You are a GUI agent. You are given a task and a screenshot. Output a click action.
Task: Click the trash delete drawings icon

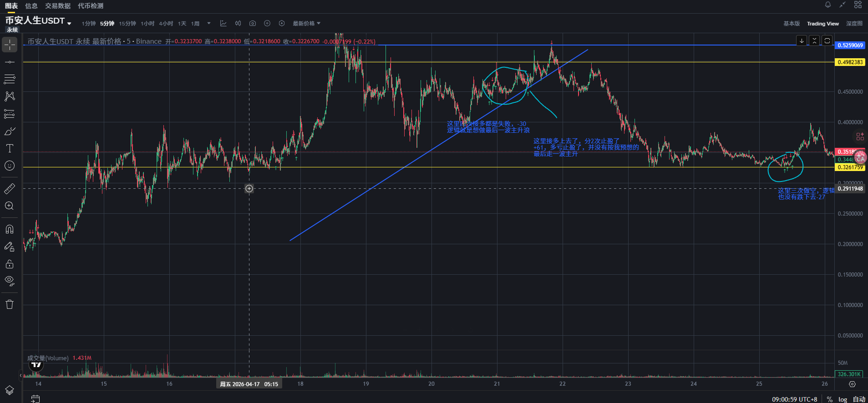click(x=10, y=304)
